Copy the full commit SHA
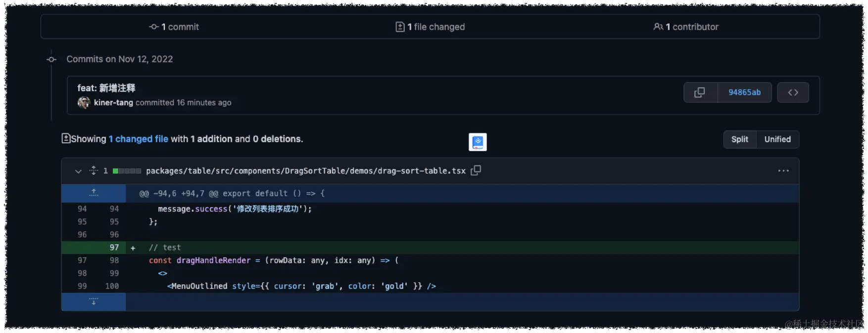868x333 pixels. tap(700, 93)
